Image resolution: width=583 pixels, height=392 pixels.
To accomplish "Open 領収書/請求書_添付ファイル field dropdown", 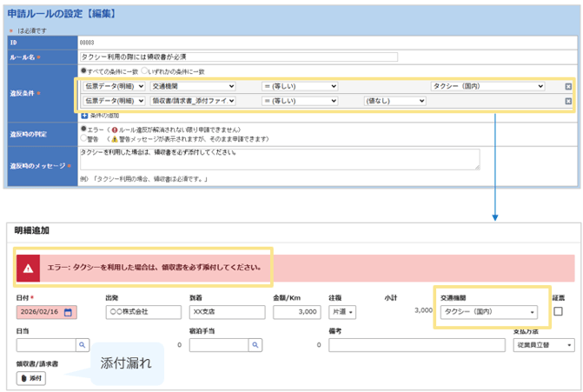I will click(193, 101).
